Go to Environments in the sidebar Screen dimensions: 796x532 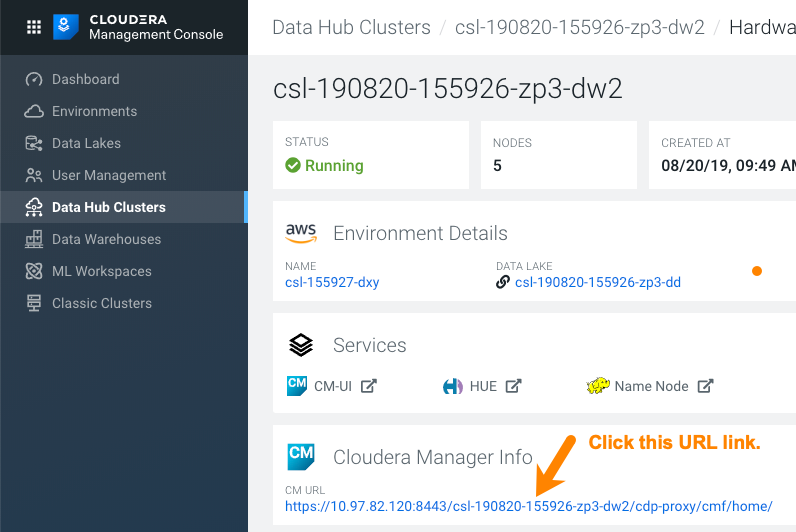pyautogui.click(x=94, y=111)
